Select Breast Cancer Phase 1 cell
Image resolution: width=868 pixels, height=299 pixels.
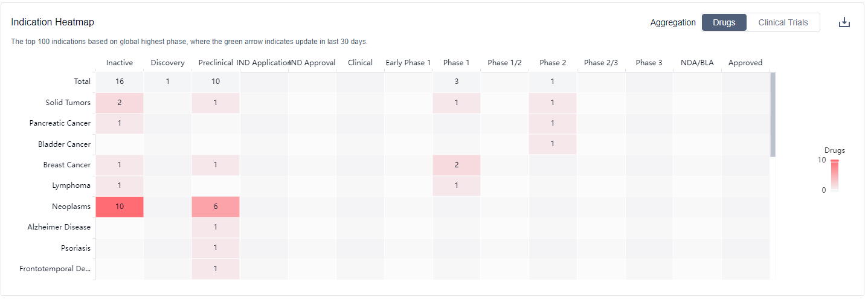(x=456, y=165)
